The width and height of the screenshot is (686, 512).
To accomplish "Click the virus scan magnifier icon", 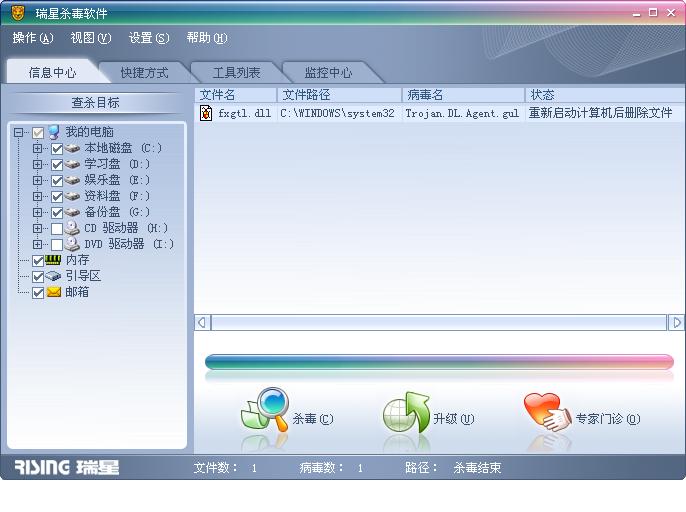I will click(x=265, y=410).
